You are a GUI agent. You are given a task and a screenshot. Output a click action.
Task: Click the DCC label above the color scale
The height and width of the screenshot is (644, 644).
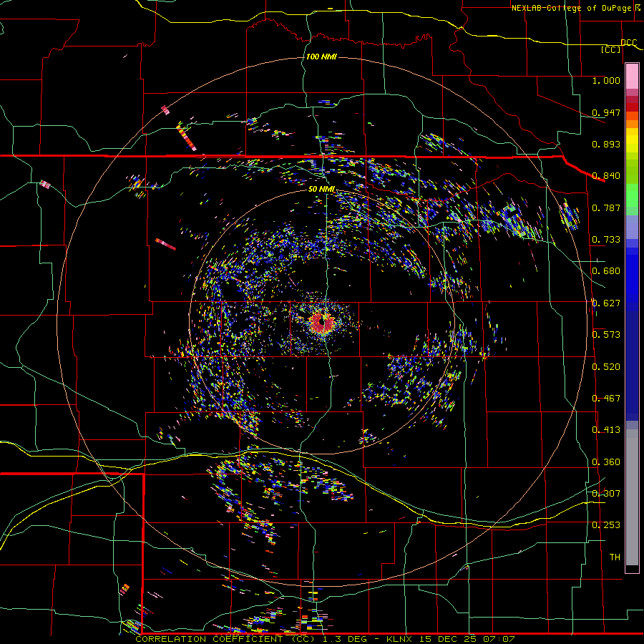click(629, 42)
